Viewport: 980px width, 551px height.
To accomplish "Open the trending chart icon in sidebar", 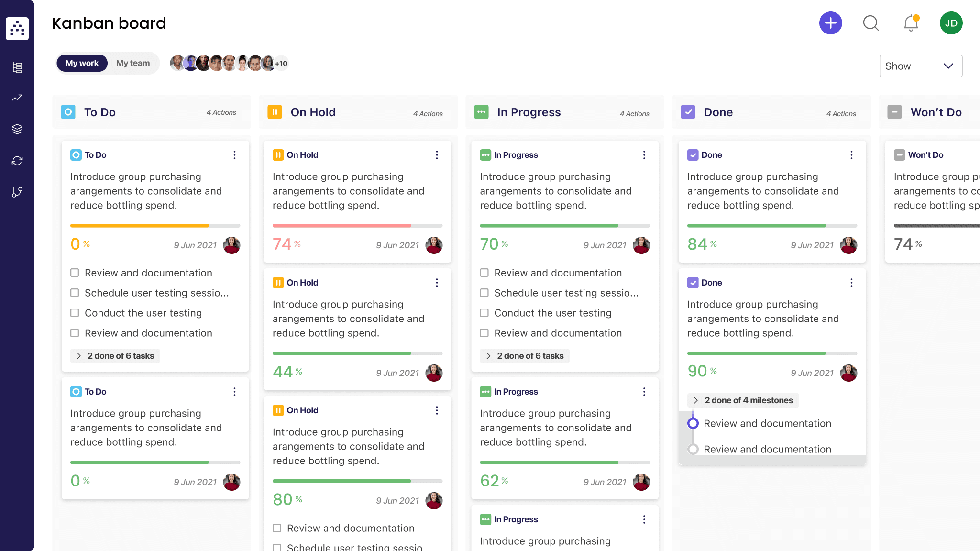I will pyautogui.click(x=17, y=98).
